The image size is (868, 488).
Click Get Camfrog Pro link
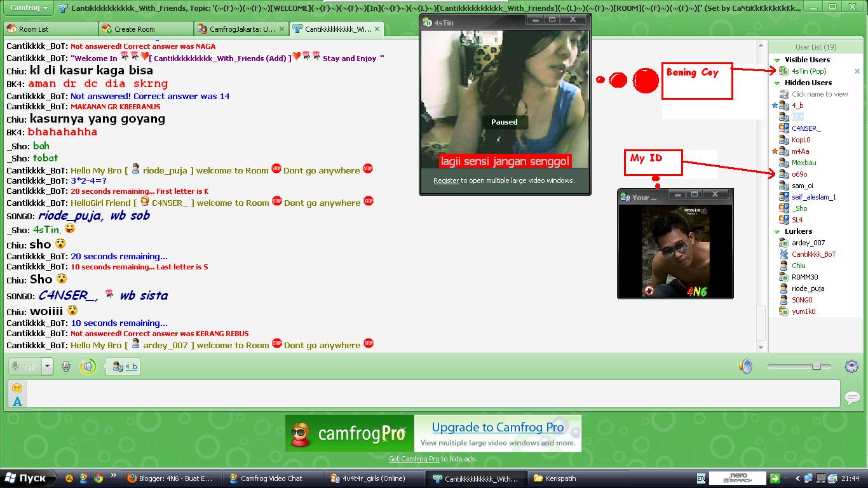pos(414,459)
